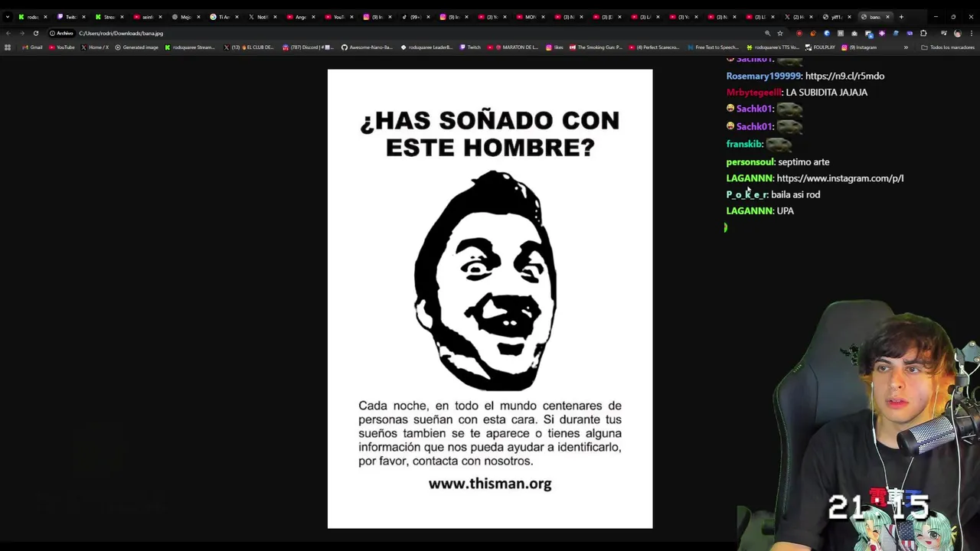Image resolution: width=980 pixels, height=551 pixels.
Task: Expand the hidden bookmarks chevron
Action: click(906, 47)
